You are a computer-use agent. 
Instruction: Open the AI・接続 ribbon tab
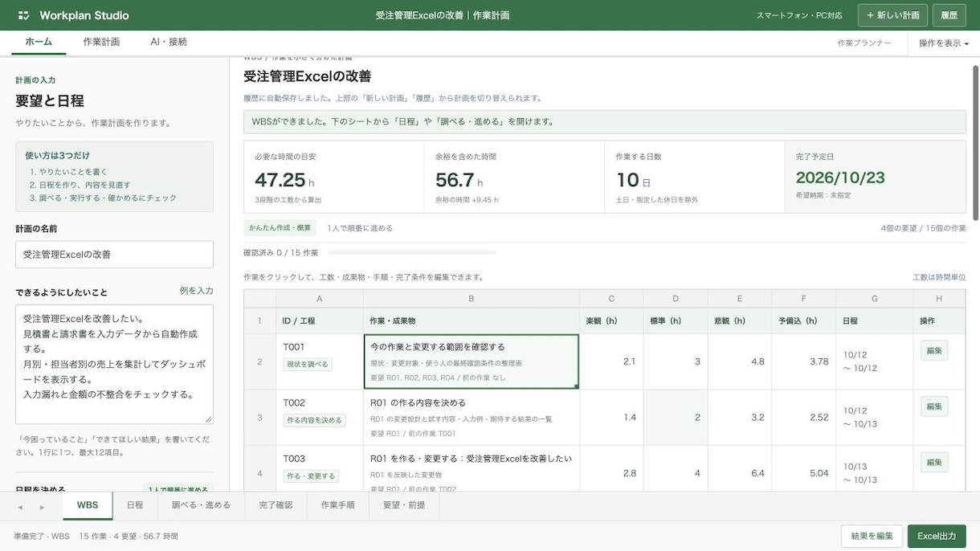[x=169, y=42]
